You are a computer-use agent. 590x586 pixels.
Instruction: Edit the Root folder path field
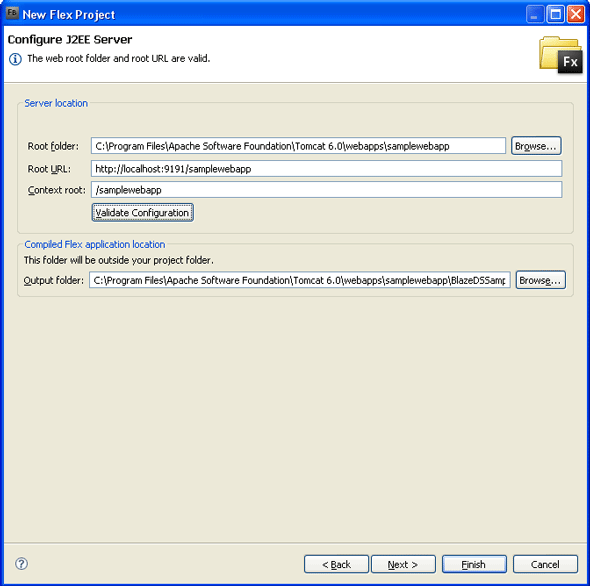pos(298,146)
